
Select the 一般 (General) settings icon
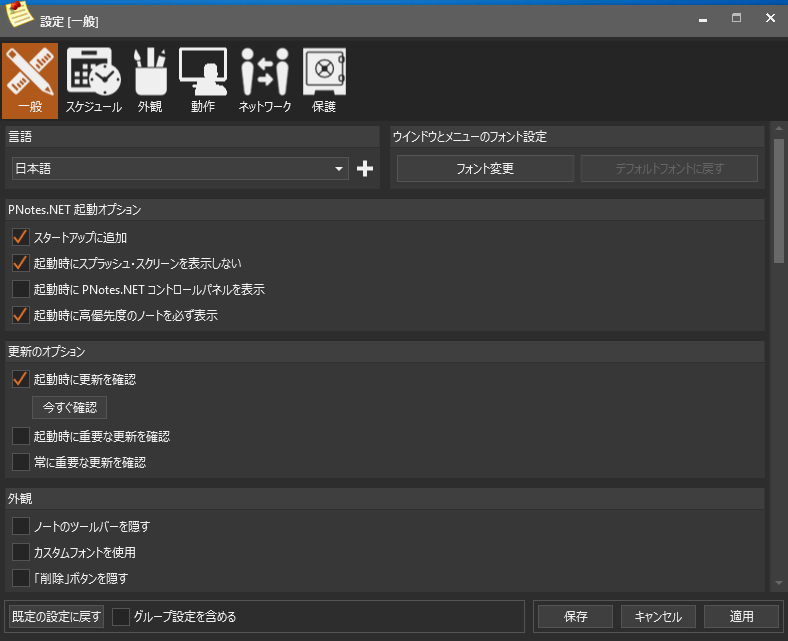coord(30,80)
